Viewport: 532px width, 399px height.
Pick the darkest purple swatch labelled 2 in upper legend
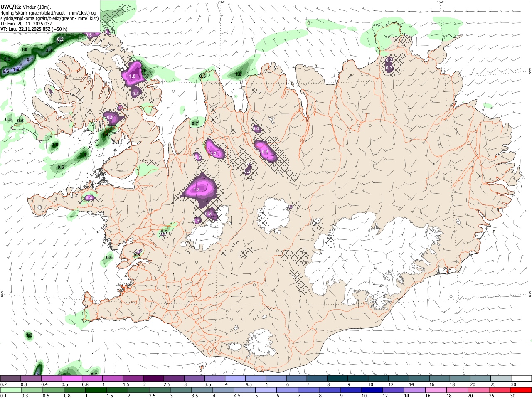[x=153, y=378]
